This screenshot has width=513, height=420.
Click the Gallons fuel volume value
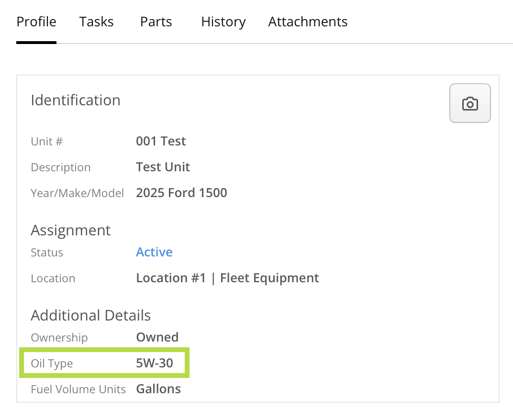tap(158, 389)
